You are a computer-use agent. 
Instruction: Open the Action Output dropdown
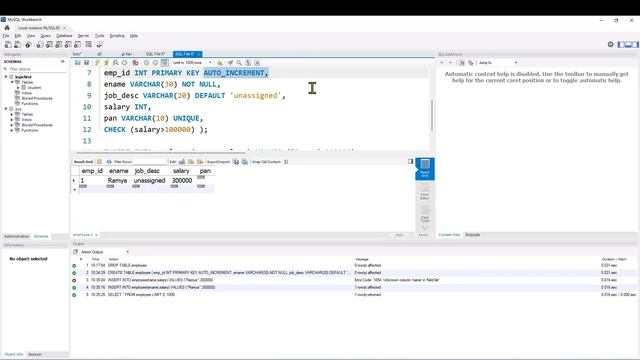tap(104, 252)
